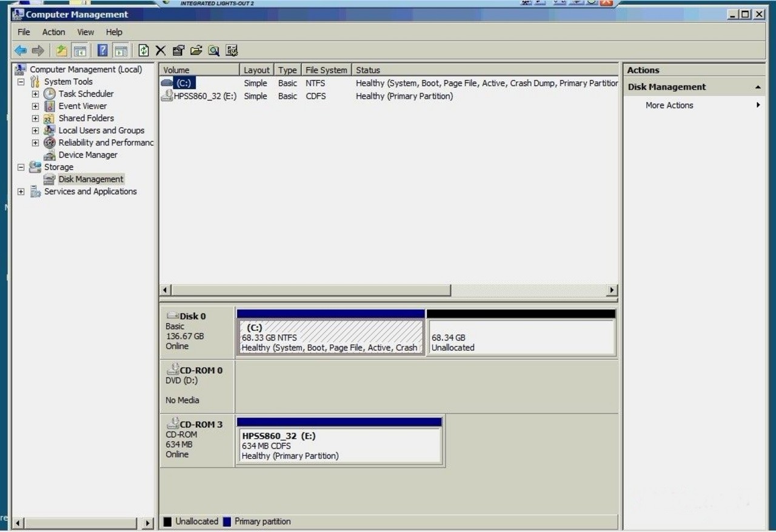Screen dimensions: 776x532
Task: Expand the Event Viewer node
Action: coord(35,106)
